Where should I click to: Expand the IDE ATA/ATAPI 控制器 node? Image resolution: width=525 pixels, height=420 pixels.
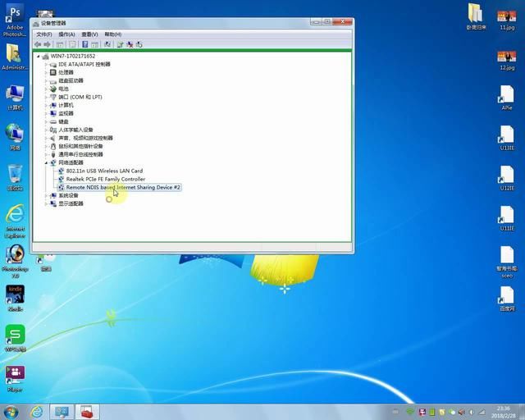(x=47, y=64)
